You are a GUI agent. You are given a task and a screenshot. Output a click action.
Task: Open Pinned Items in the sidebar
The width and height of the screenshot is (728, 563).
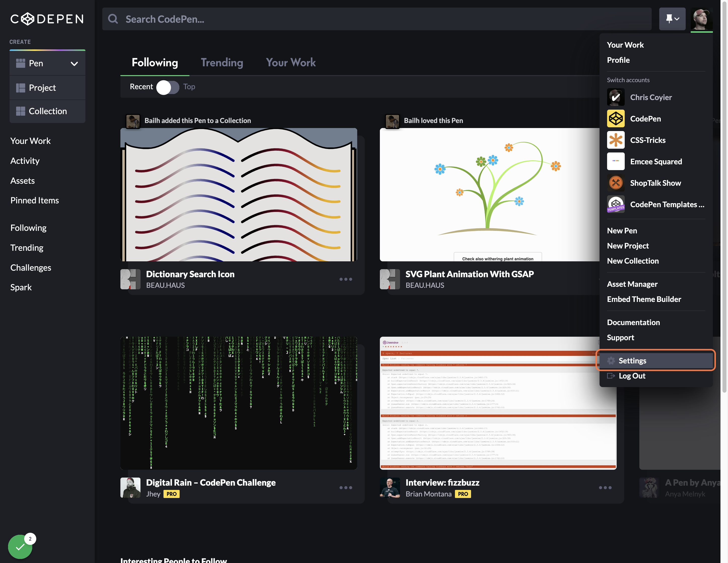[x=35, y=200]
